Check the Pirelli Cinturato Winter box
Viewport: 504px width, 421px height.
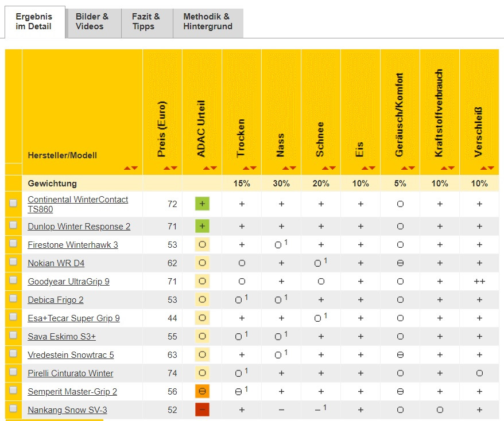[x=13, y=372]
